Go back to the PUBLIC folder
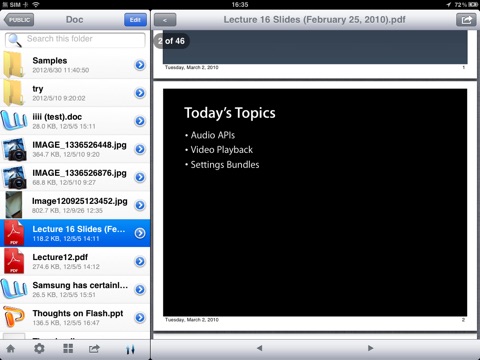 (x=19, y=20)
